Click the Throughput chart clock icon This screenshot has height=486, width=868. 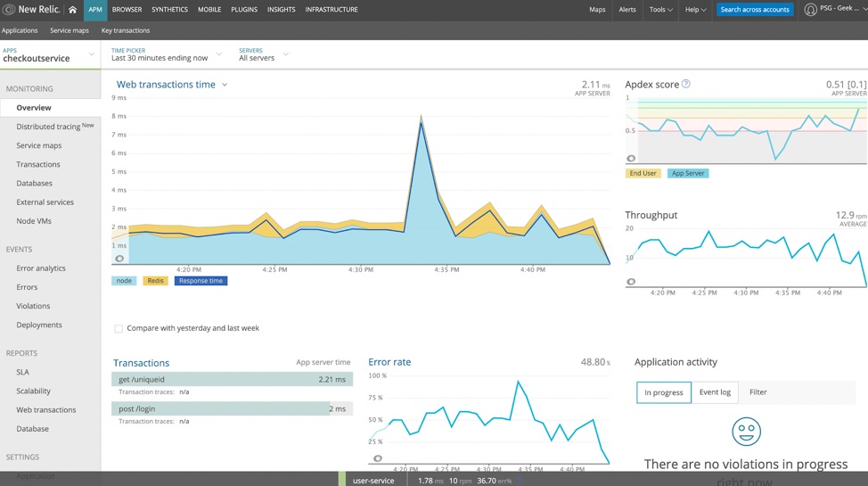point(631,282)
